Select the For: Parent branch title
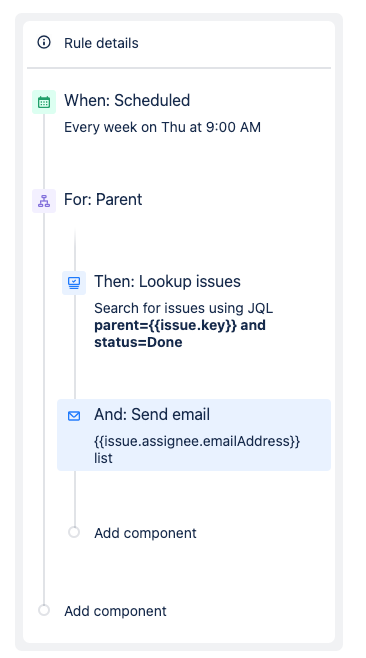Image resolution: width=366 pixels, height=658 pixels. point(103,199)
